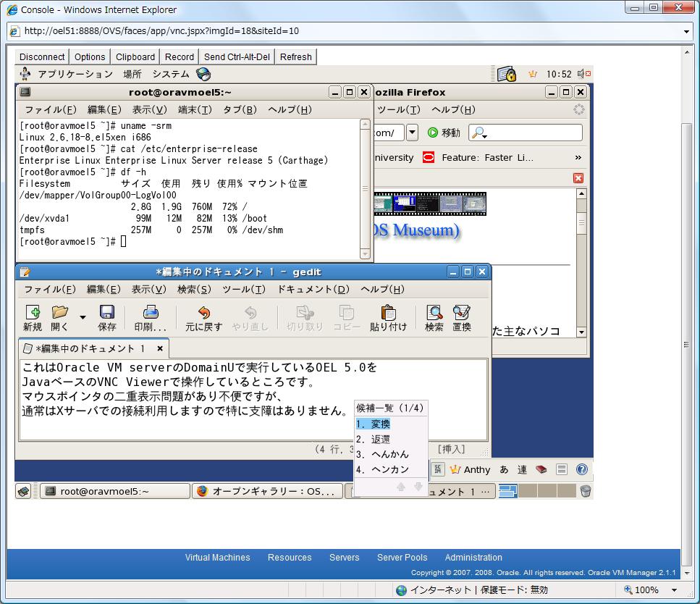Select candidate 4. ヘンカン
This screenshot has height=604, width=700.
383,469
